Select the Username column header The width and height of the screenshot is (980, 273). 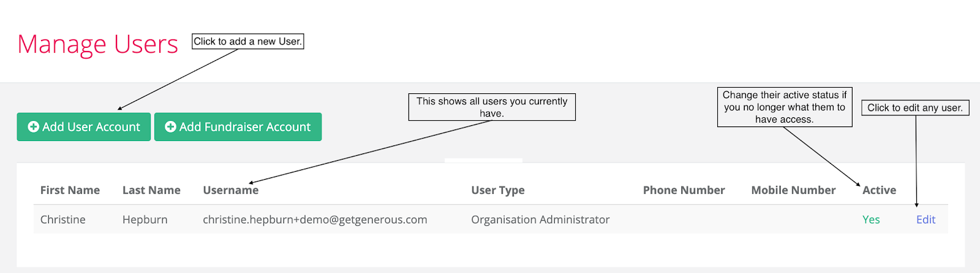(231, 190)
